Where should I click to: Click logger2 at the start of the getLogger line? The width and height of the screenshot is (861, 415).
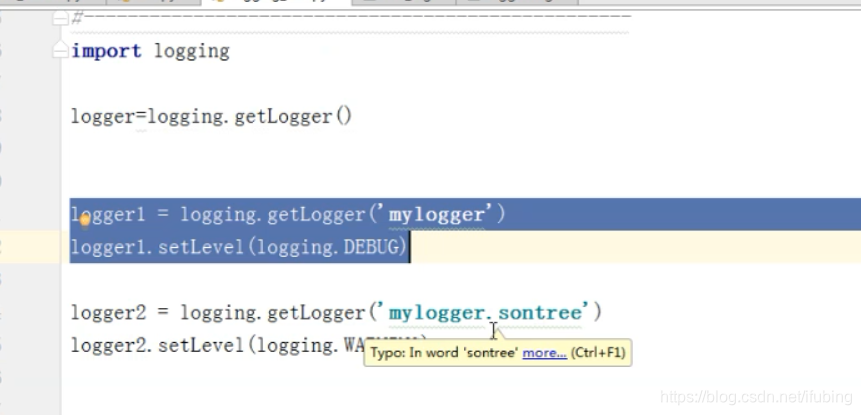click(x=108, y=313)
